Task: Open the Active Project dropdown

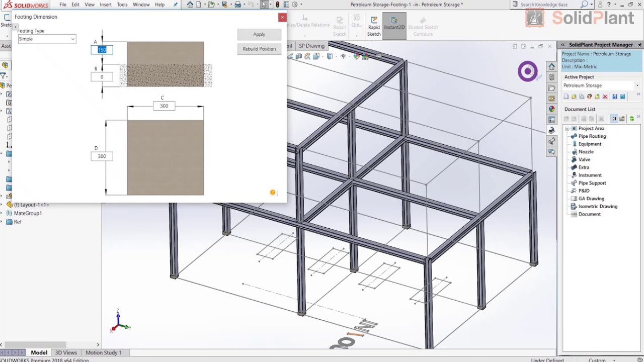Action: [601, 85]
